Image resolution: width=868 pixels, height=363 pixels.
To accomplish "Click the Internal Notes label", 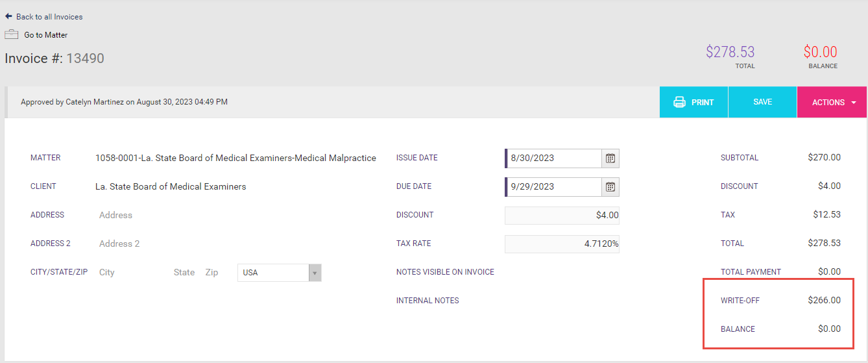I will [x=428, y=301].
